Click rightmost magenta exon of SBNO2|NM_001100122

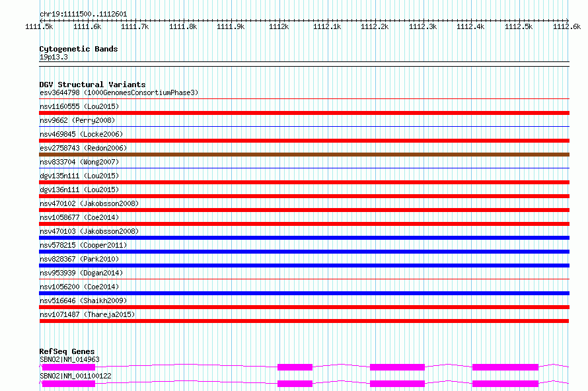[505, 384]
